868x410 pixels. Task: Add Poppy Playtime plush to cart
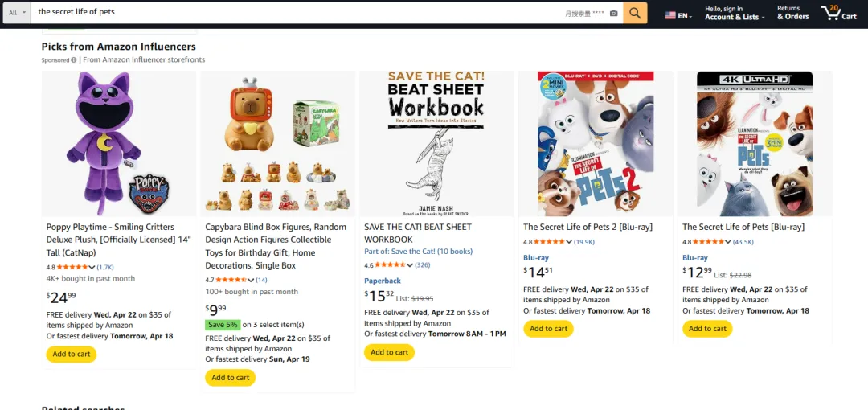point(72,354)
